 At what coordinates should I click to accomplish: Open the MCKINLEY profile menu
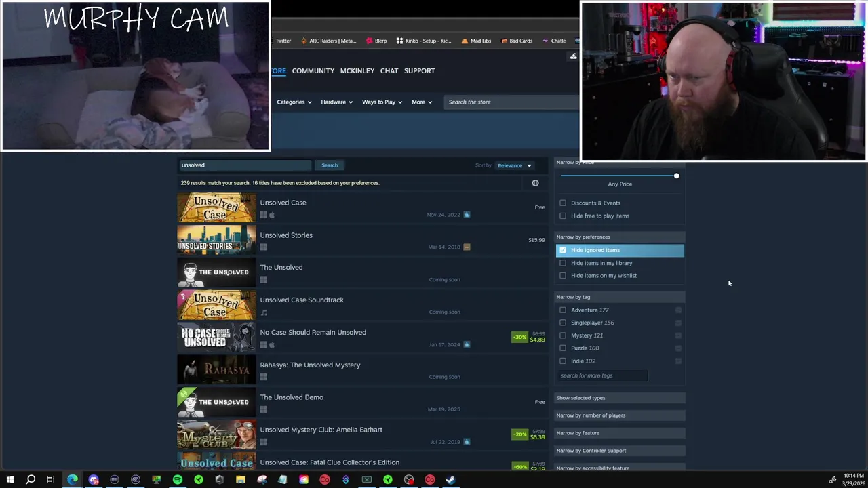tap(357, 70)
